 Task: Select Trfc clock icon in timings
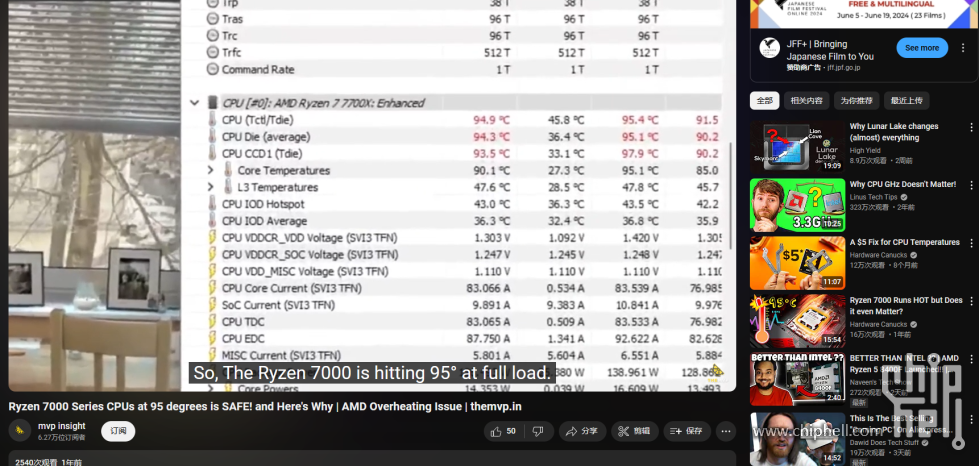point(213,52)
